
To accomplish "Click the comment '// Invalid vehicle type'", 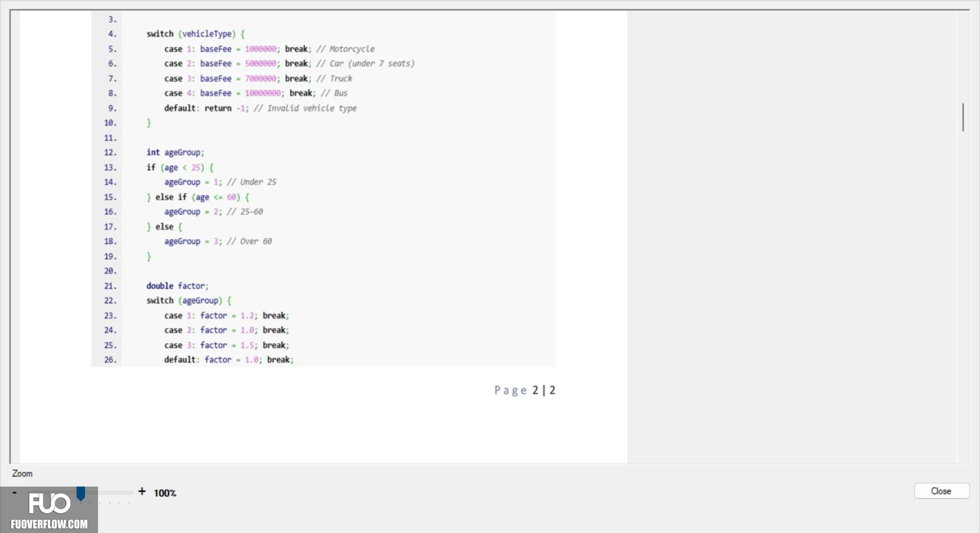I will 305,108.
